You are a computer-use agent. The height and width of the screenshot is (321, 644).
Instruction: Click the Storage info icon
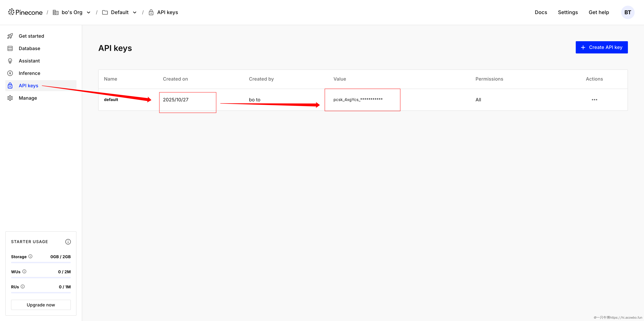(x=30, y=256)
